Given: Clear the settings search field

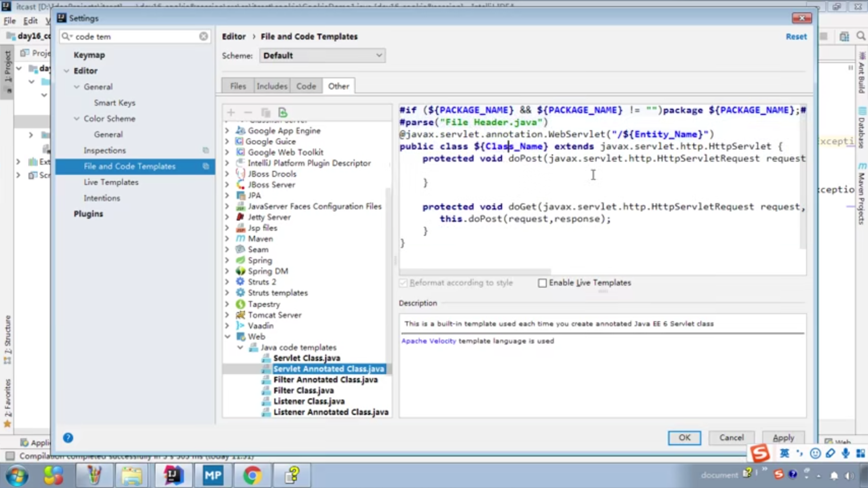Looking at the screenshot, I should pyautogui.click(x=203, y=36).
